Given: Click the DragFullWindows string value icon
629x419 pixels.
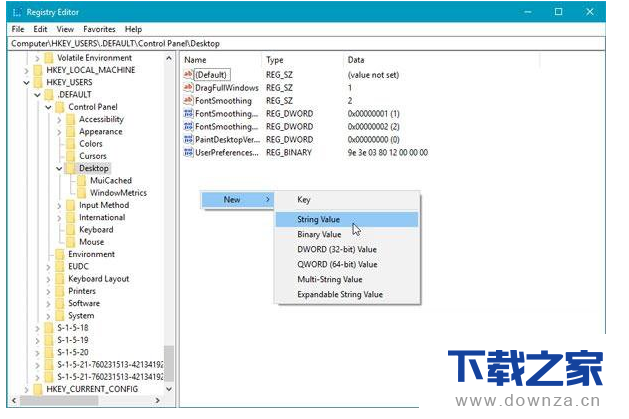Looking at the screenshot, I should 188,87.
